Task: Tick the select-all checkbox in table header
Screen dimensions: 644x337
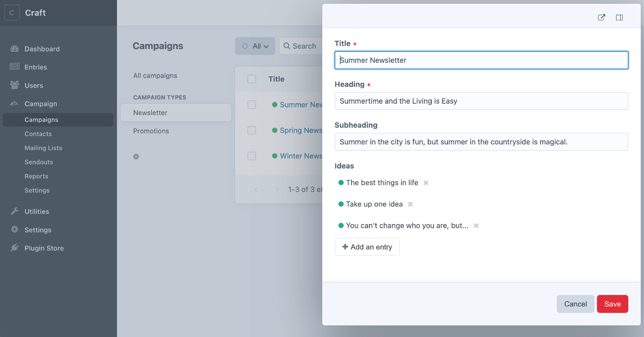Action: click(x=252, y=79)
